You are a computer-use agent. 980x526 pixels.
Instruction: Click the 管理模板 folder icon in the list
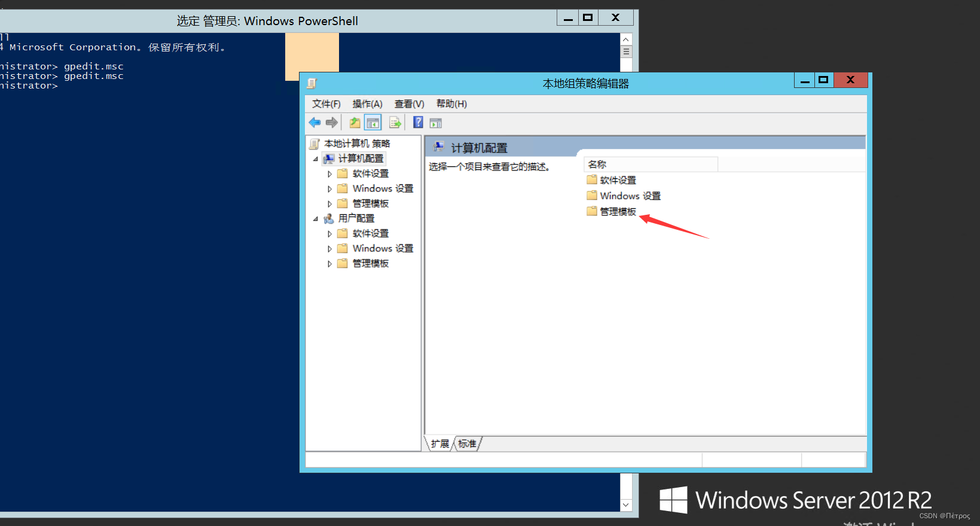point(592,211)
